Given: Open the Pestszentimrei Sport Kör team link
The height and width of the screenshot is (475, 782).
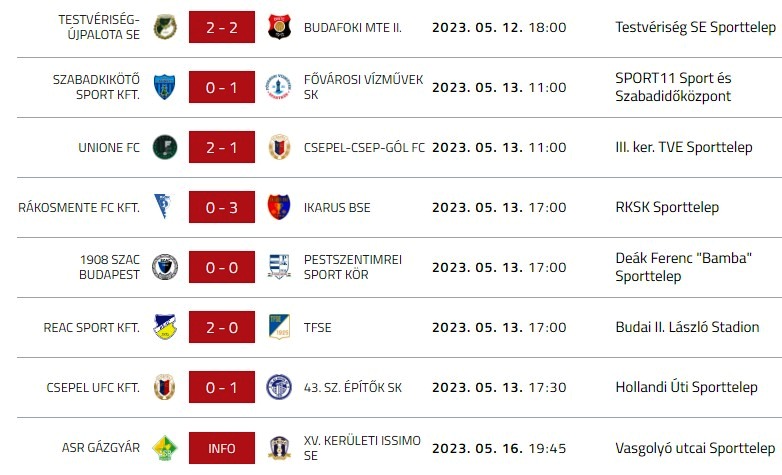Looking at the screenshot, I should (x=353, y=267).
